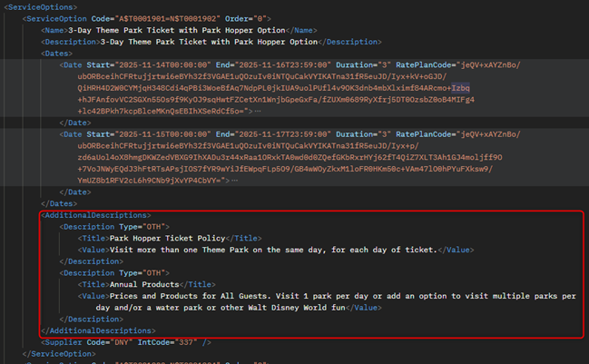The image size is (589, 364).
Task: Click the line starting with "+7VoJNWyEQdJ3hFtRTsAPsjIOS7"
Action: [285, 169]
